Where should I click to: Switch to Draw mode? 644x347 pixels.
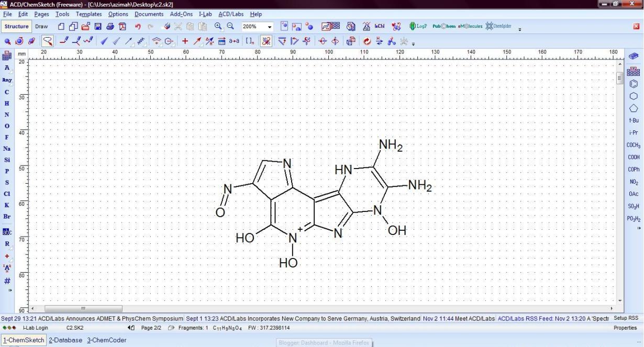[x=41, y=27]
